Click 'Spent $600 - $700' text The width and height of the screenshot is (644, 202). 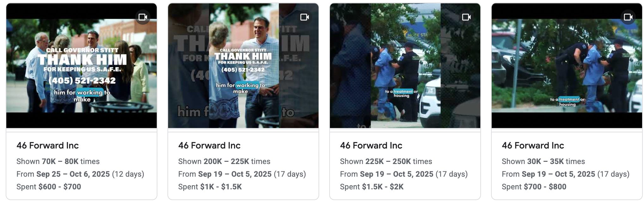point(49,187)
